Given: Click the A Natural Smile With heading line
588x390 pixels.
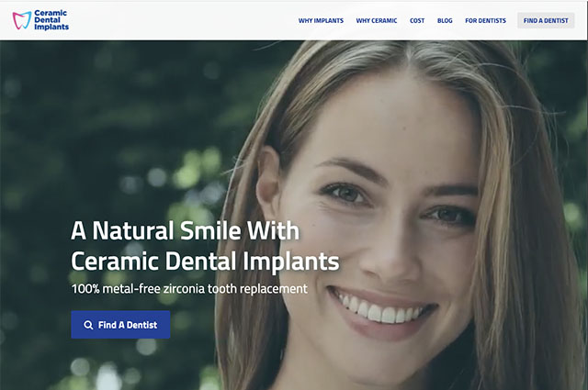Looking at the screenshot, I should pos(186,230).
